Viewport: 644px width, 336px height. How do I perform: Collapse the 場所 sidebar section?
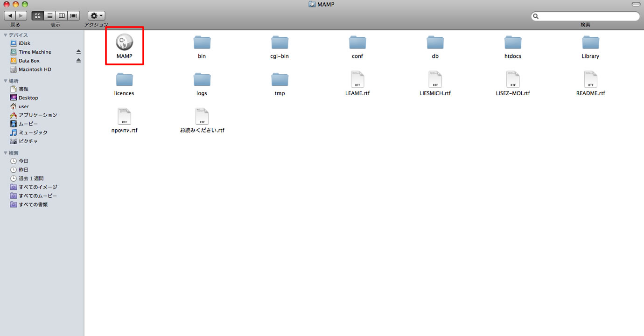tap(5, 81)
